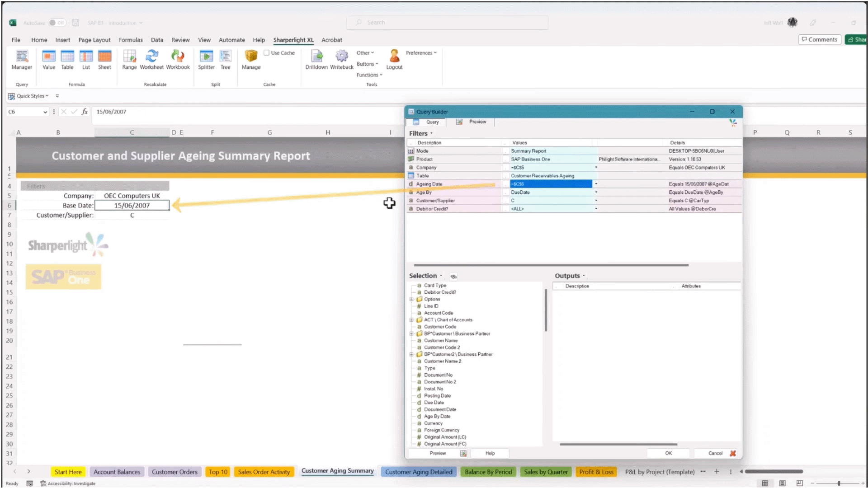Open the macro recording status icon
Screen dimensions: 868x488
pyautogui.click(x=30, y=483)
